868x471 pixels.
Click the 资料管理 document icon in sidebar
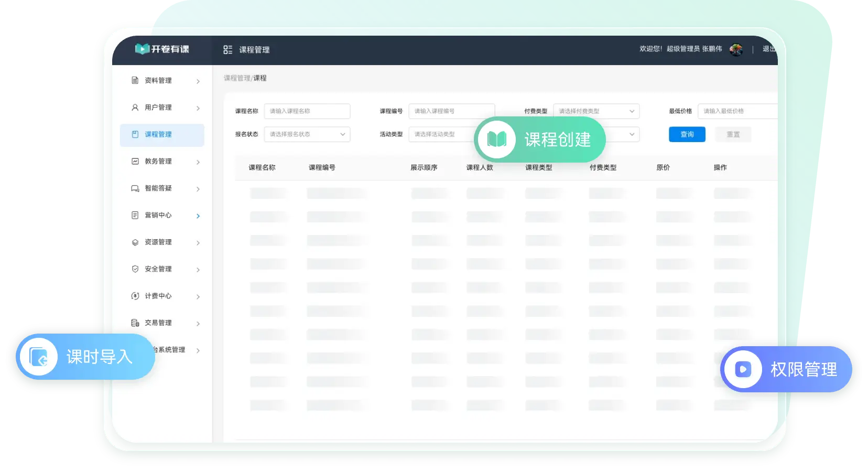135,80
